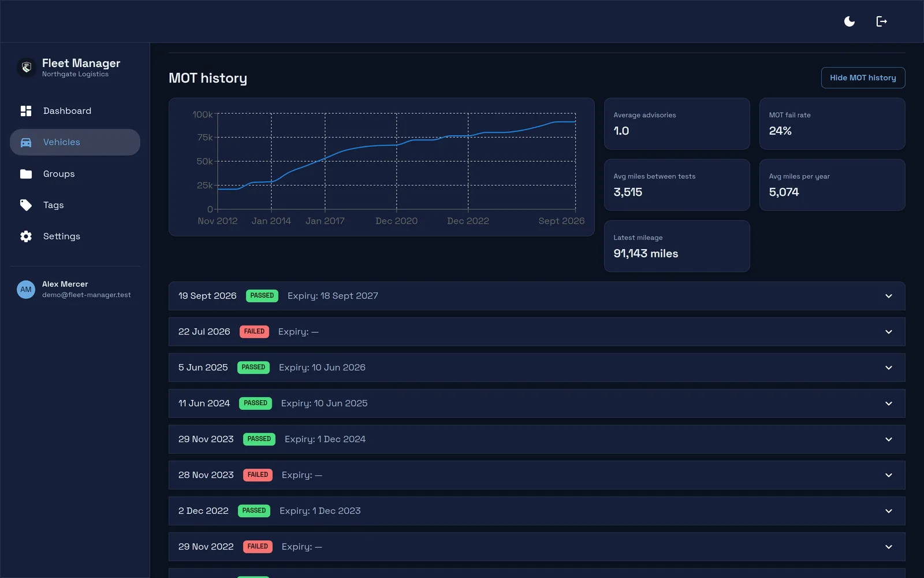Click the Fleet Manager shield logo

26,68
